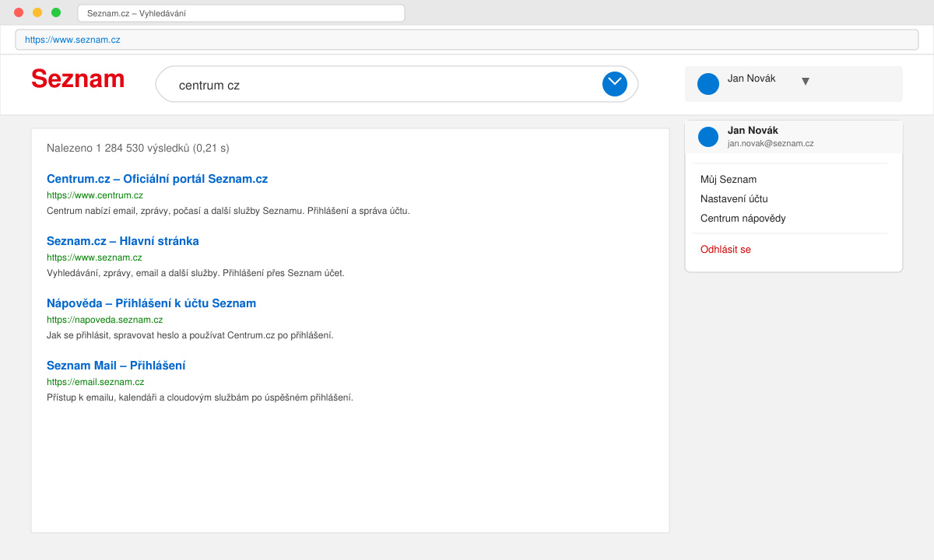Click the green maximize window button
Screen dimensions: 934x560
56,12
